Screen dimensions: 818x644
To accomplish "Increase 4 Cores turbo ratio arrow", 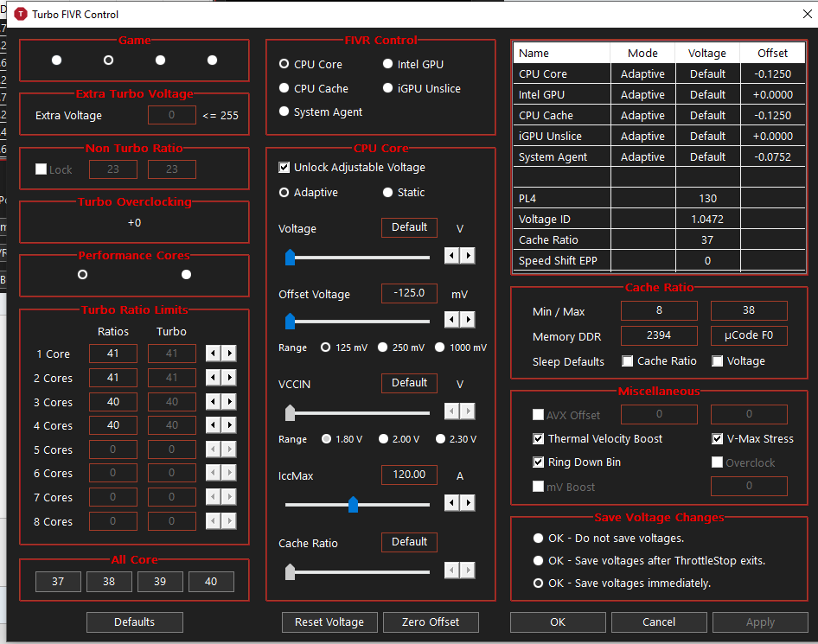I will click(229, 425).
